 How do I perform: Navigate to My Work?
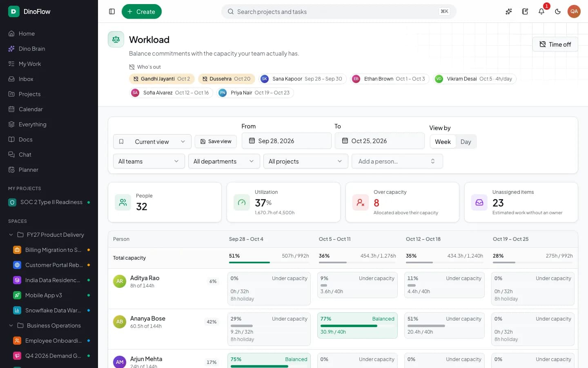coord(49,64)
